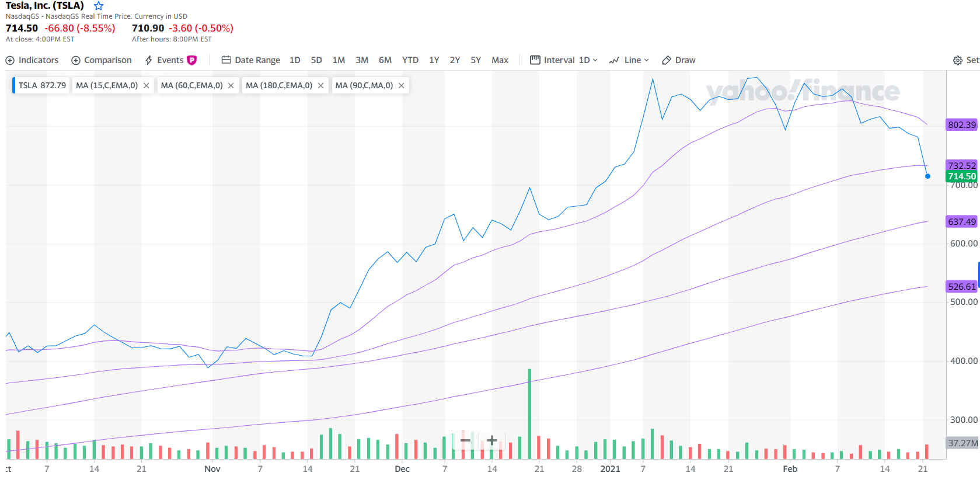Select the Max range
980x483 pixels.
coord(500,60)
